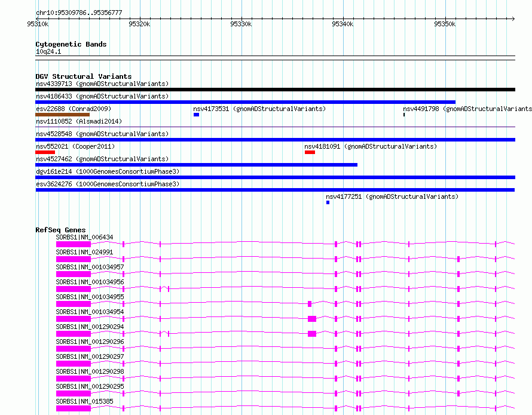Screen dimensions: 532x415
Task: Click the nsv4339713 variant label
Action: click(x=102, y=84)
